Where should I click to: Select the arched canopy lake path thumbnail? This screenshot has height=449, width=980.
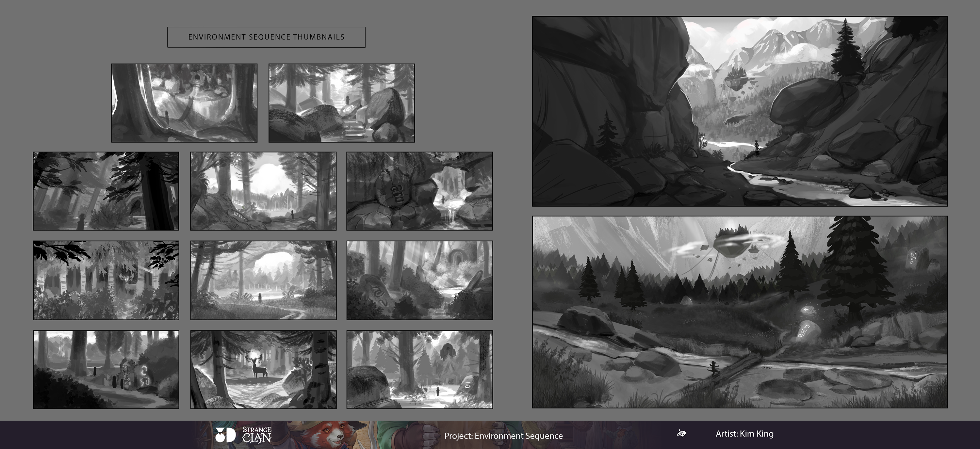(x=263, y=280)
